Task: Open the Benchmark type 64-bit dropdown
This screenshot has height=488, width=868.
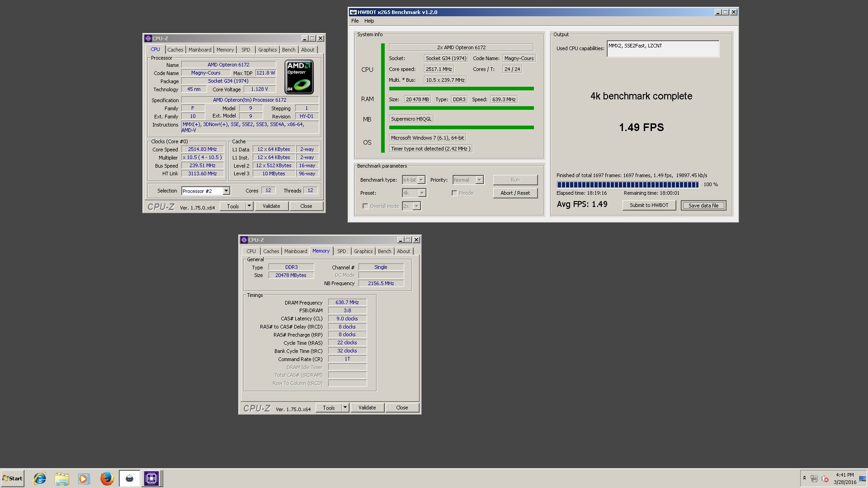Action: pos(414,180)
